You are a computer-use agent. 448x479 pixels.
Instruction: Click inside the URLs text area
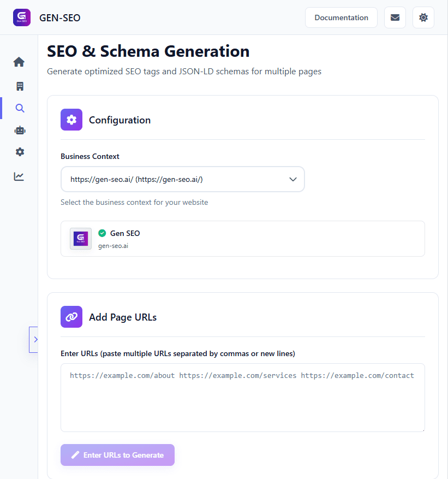[x=242, y=397]
